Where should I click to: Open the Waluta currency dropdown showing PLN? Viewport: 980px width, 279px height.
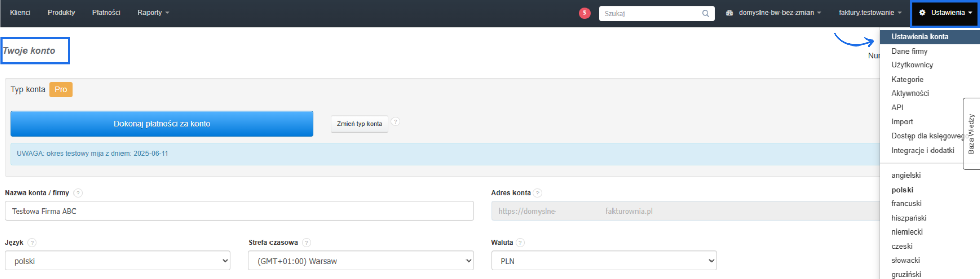click(604, 261)
